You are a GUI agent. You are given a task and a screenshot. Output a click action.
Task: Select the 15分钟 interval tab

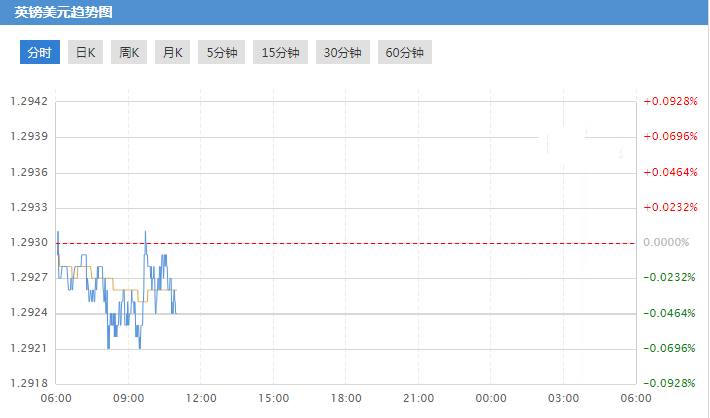click(x=280, y=53)
